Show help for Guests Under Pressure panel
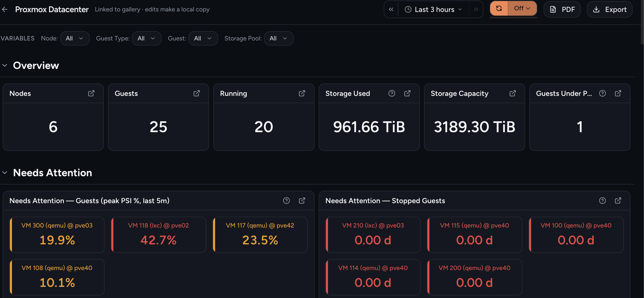The width and height of the screenshot is (644, 298). pos(602,93)
